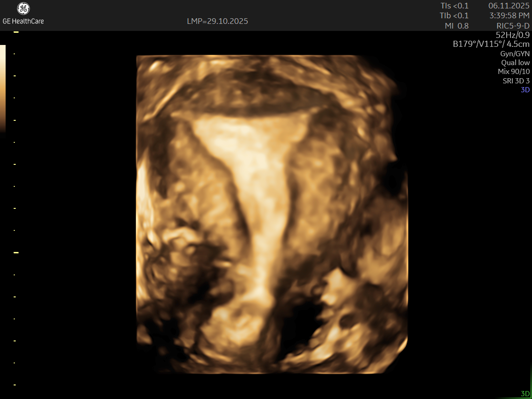Viewport: 532px width, 399px height.
Task: Click the TIs <0.1 thermal index readout
Action: point(454,6)
